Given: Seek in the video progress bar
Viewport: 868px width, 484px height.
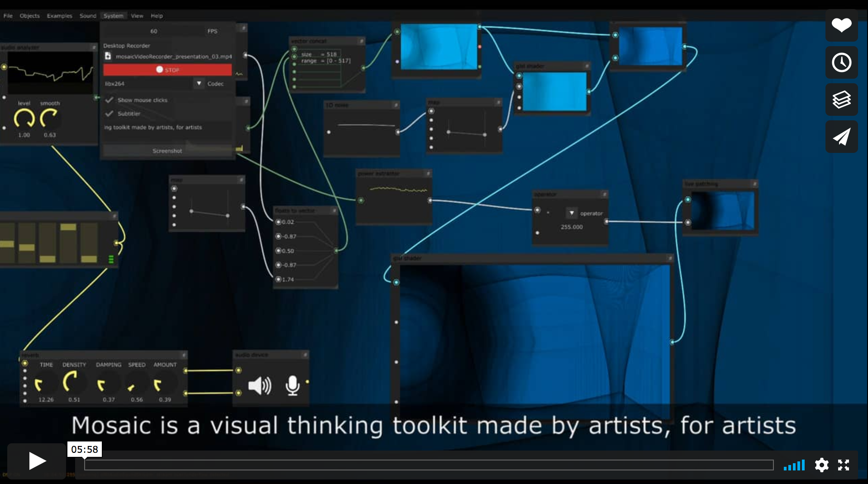Looking at the screenshot, I should click(x=429, y=465).
